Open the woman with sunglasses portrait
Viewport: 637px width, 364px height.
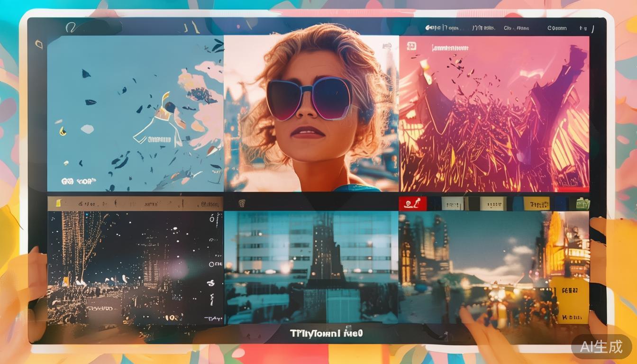[x=311, y=114]
